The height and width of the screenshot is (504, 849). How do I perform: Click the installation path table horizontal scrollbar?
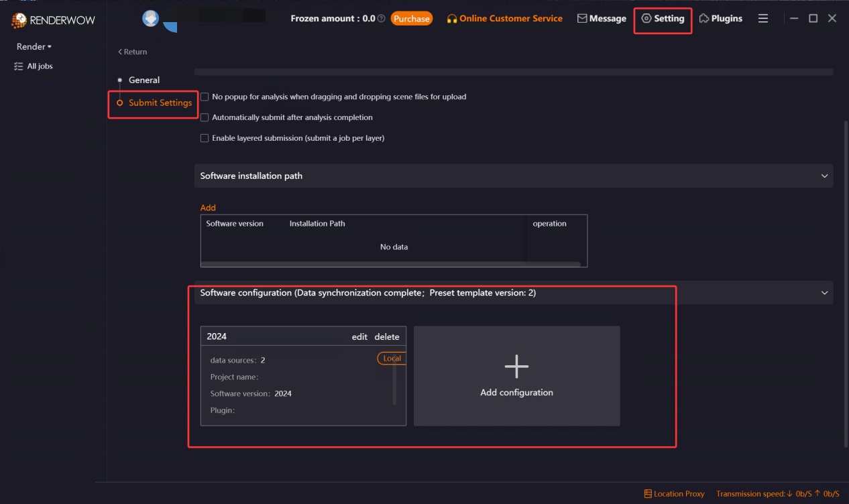pos(390,264)
